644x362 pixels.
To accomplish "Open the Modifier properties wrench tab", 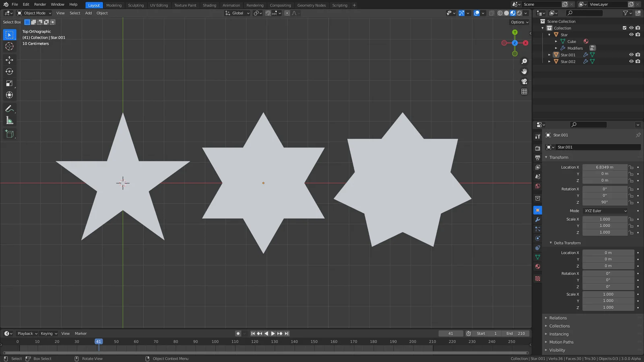I will [x=537, y=220].
